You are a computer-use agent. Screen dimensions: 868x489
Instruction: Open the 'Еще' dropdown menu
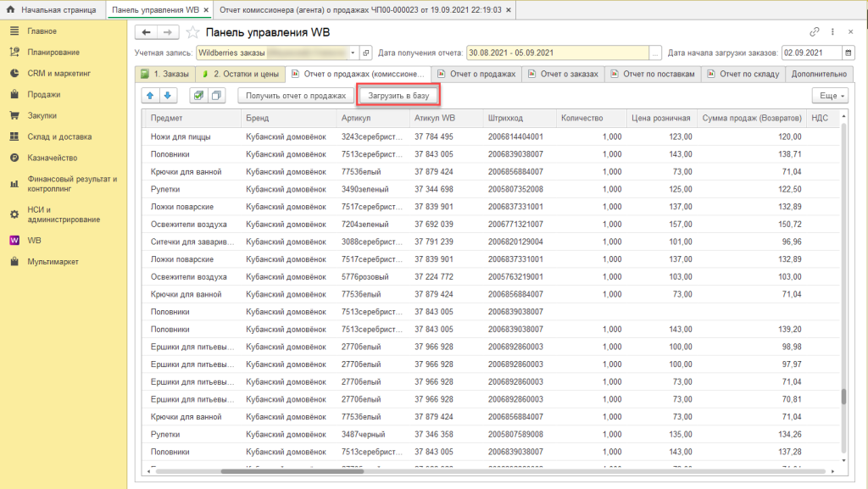pos(829,96)
